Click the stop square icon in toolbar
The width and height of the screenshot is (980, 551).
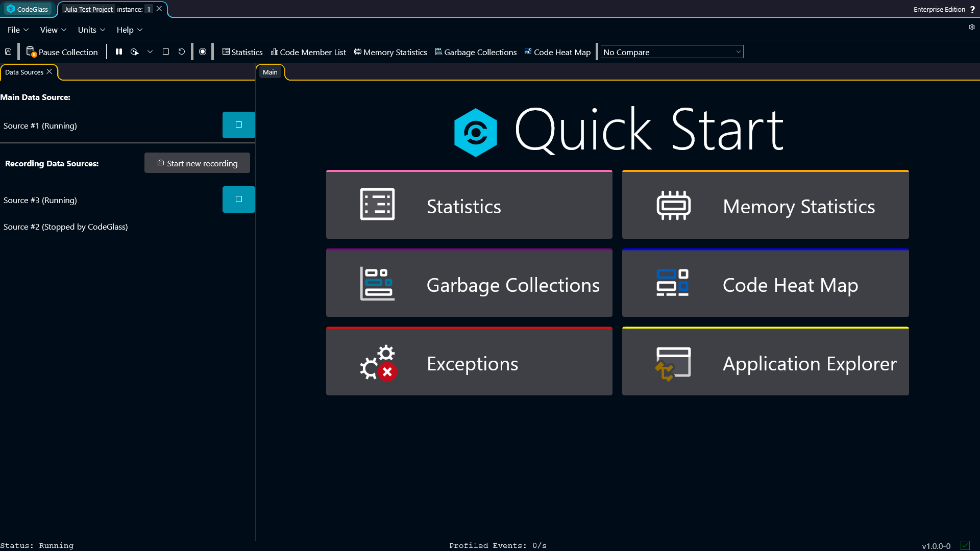click(166, 52)
